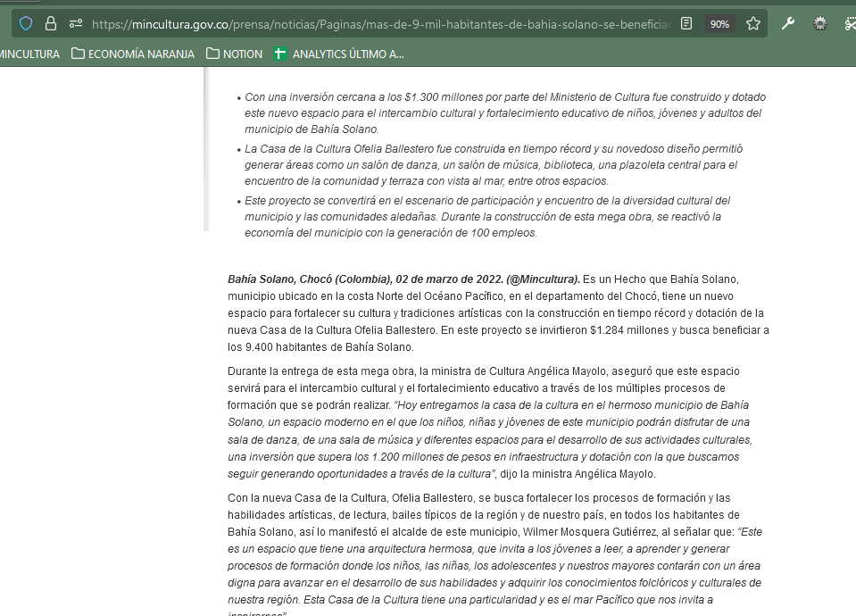Click "dijo la ministra Angélica Mayolo" text
This screenshot has height=616, width=856.
578,474
